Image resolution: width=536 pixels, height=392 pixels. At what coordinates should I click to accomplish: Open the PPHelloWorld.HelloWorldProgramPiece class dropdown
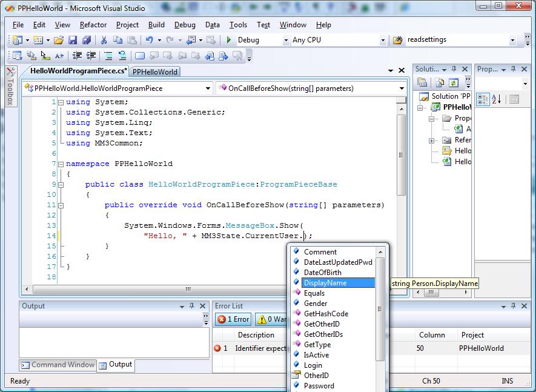[208, 88]
